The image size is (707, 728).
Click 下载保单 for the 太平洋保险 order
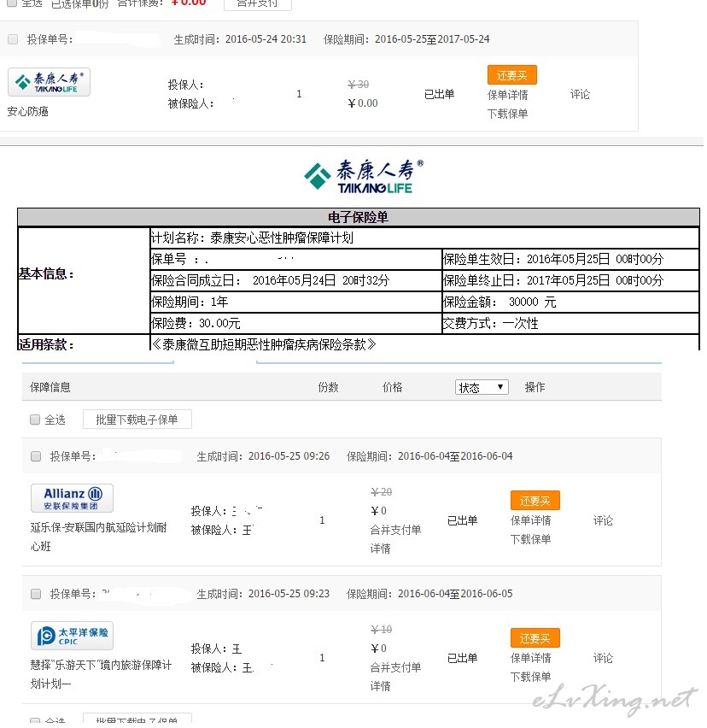(531, 677)
